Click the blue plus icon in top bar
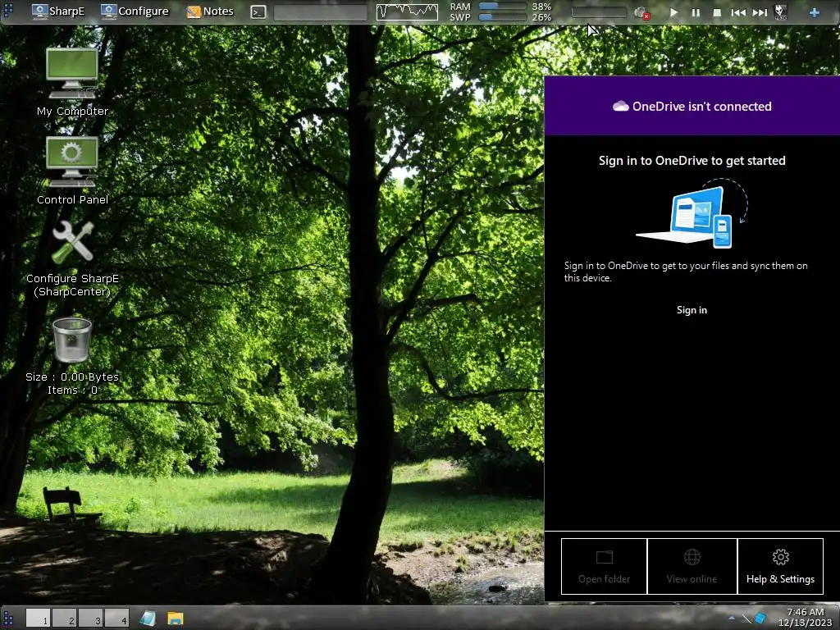 pos(815,12)
